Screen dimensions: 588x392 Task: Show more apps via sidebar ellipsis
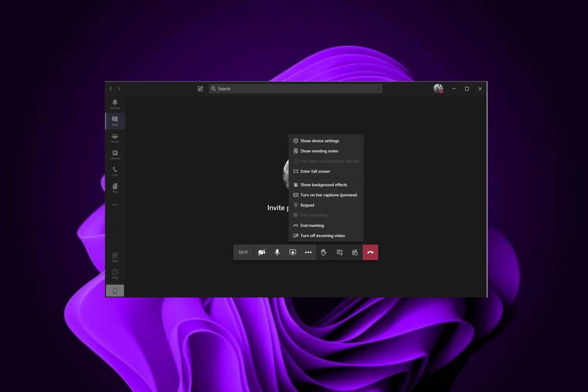(x=115, y=205)
